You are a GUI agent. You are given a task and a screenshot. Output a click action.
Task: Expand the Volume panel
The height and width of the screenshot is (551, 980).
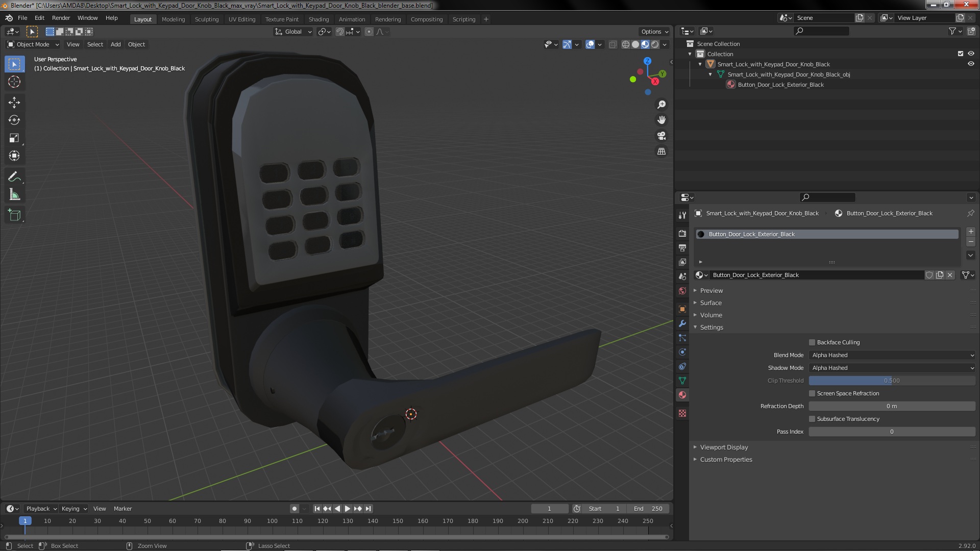(711, 315)
